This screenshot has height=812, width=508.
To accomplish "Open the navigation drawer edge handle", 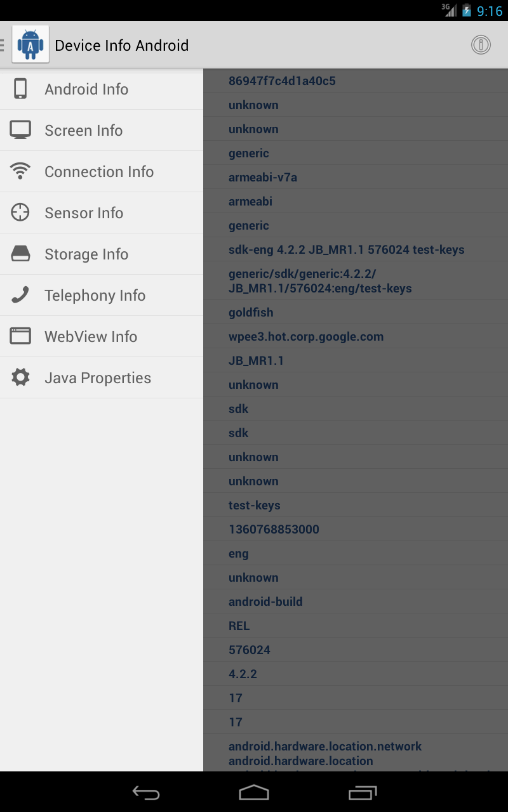I will (3, 44).
